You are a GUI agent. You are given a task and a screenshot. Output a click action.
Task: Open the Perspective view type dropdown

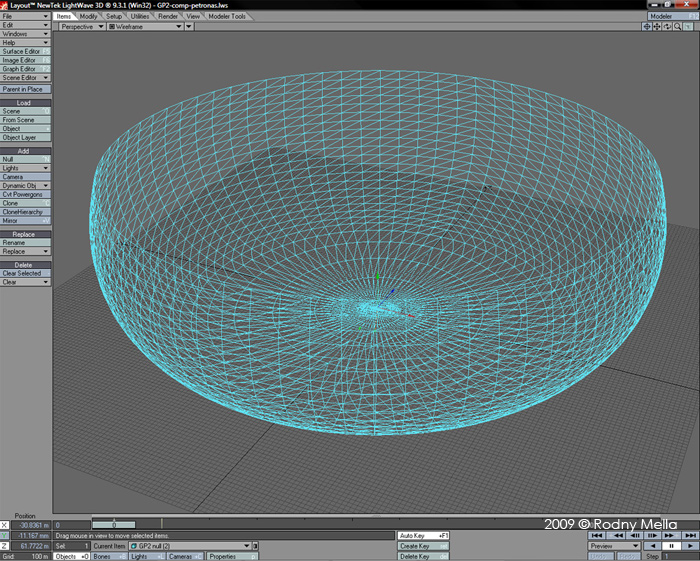click(80, 27)
